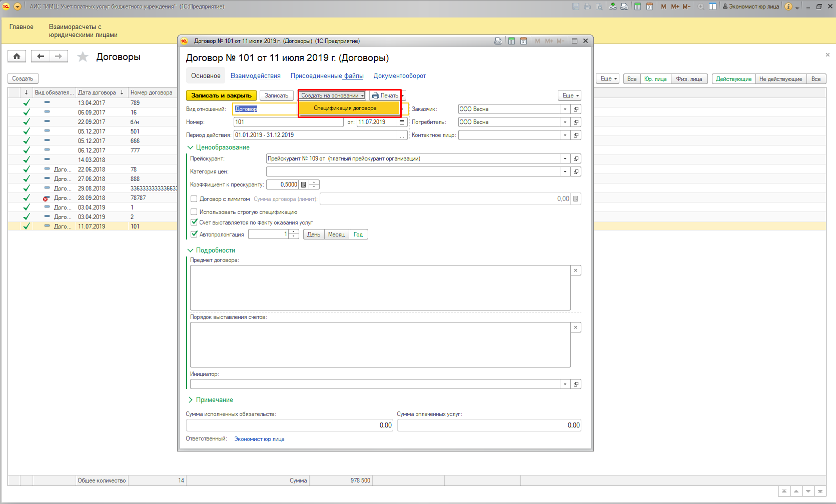Toggle Использовать строгую спецификацию checkbox

pyautogui.click(x=194, y=212)
